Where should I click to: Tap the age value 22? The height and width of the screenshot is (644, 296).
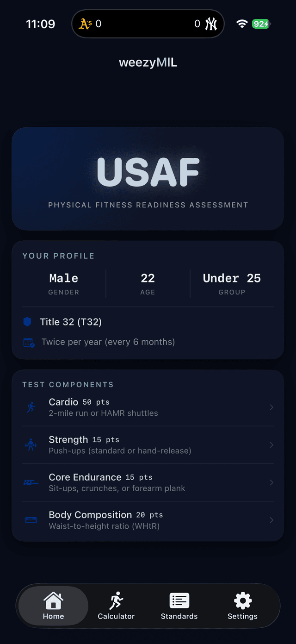148,278
